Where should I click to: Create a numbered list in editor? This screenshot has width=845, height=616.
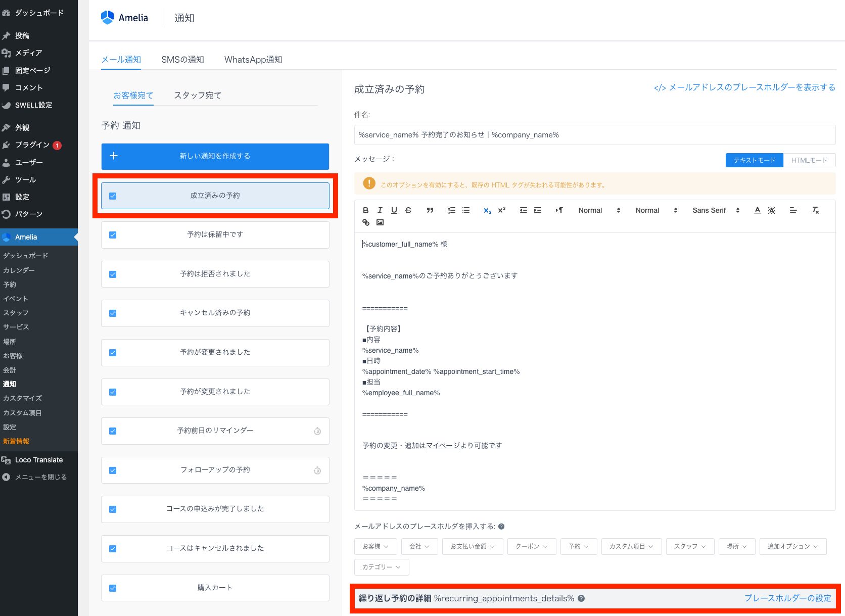(x=452, y=210)
